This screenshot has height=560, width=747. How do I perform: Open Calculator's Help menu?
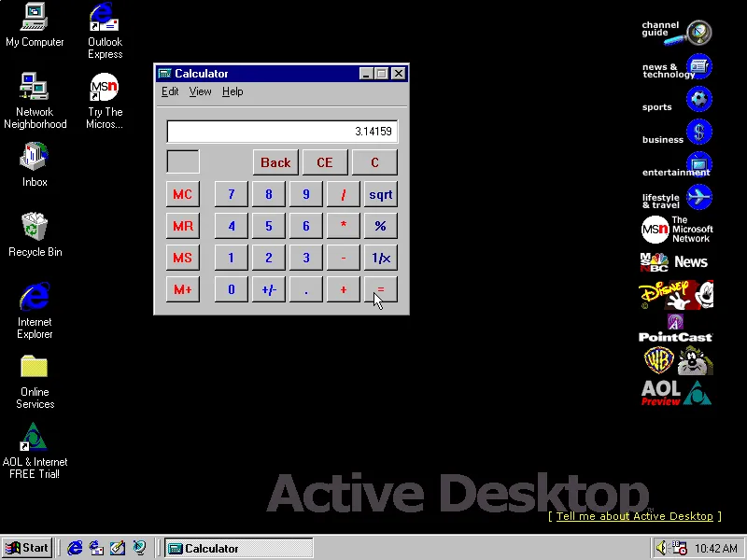pos(233,91)
